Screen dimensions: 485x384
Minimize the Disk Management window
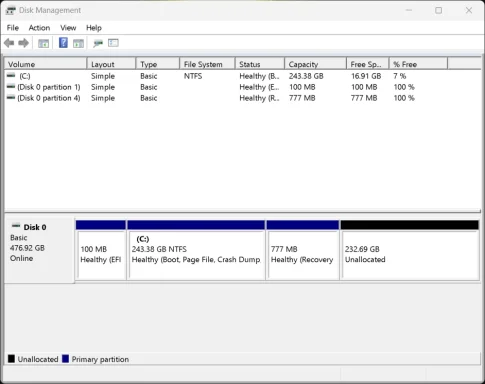click(409, 10)
